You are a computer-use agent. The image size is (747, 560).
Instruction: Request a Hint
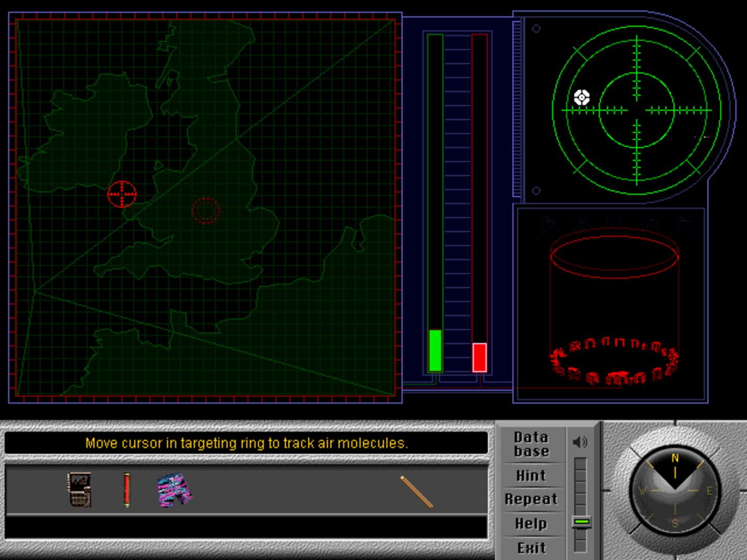[531, 474]
